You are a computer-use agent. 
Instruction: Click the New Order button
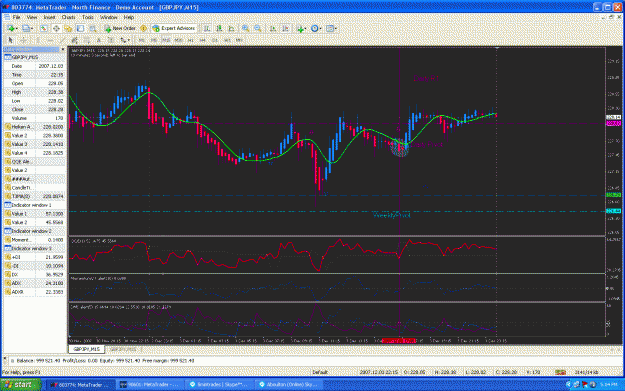120,28
